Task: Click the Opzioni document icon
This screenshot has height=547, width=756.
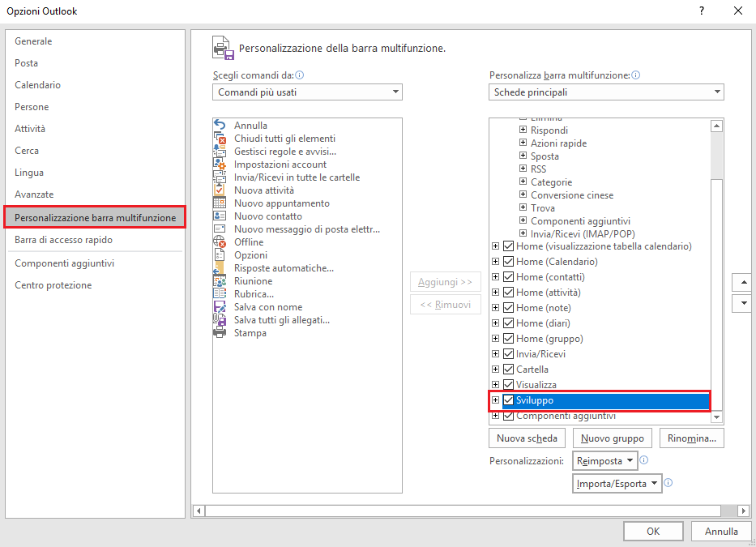Action: [220, 254]
